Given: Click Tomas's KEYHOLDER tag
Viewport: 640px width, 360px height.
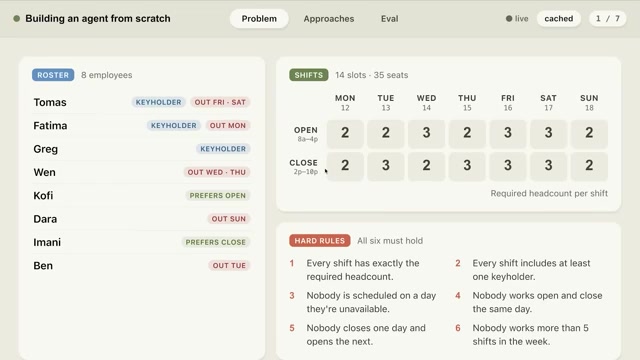Looking at the screenshot, I should click(x=158, y=102).
